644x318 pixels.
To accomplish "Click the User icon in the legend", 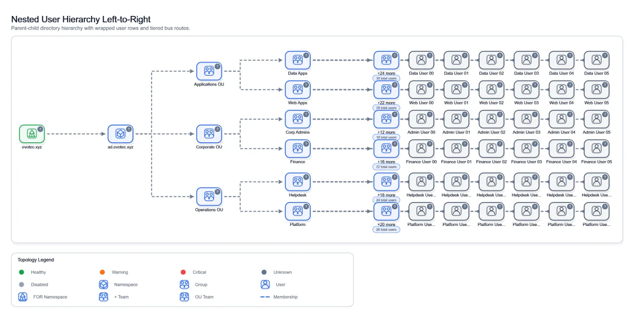I will click(x=265, y=285).
